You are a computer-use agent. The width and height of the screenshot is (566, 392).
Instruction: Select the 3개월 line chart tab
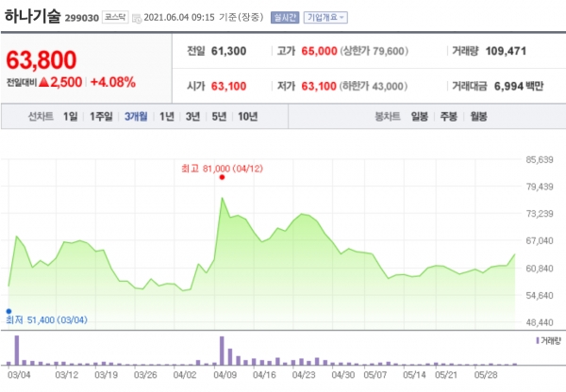point(136,117)
